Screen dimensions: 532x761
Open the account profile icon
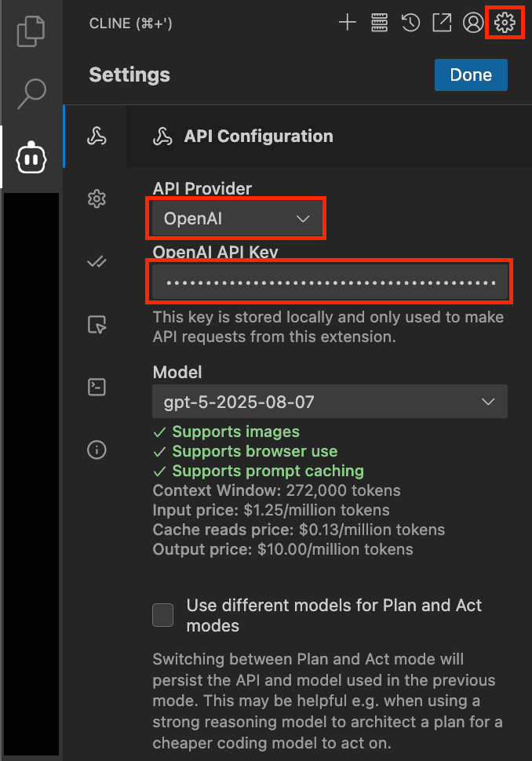coord(473,22)
